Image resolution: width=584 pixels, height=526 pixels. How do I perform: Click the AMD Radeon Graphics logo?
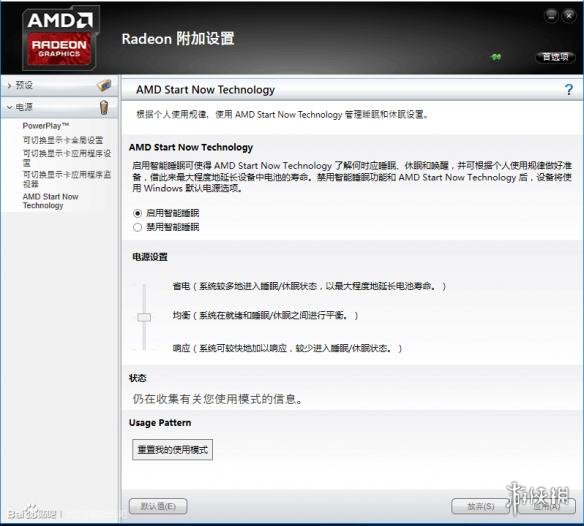coord(60,38)
